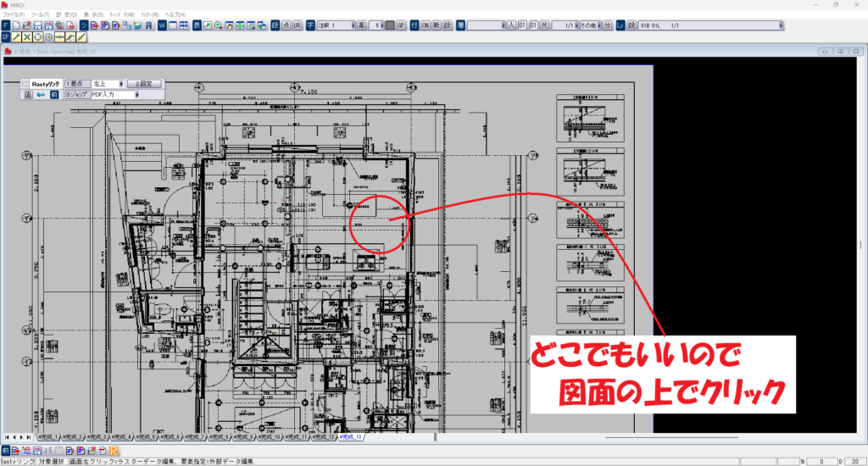This screenshot has width=868, height=466.
Task: Click the zoom-in magnifier icon
Action: [x=218, y=25]
